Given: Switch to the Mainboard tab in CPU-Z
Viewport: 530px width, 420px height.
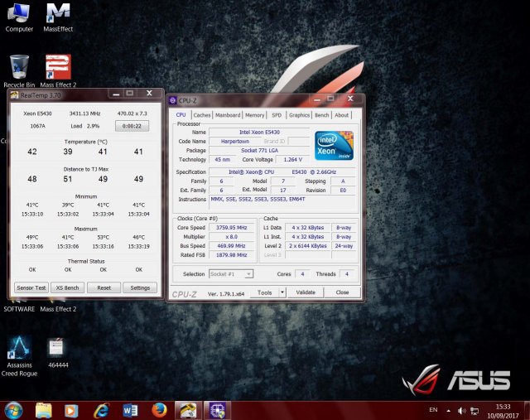Looking at the screenshot, I should pos(228,115).
